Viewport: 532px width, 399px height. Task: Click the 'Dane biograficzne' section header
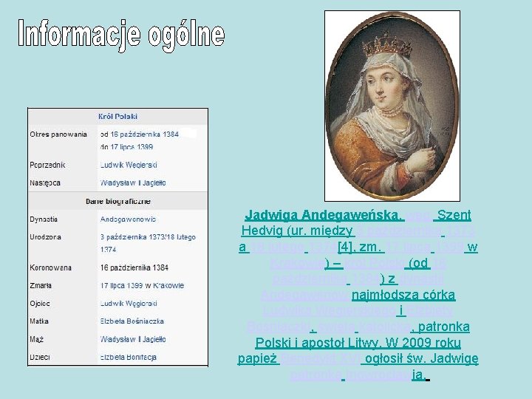(117, 201)
